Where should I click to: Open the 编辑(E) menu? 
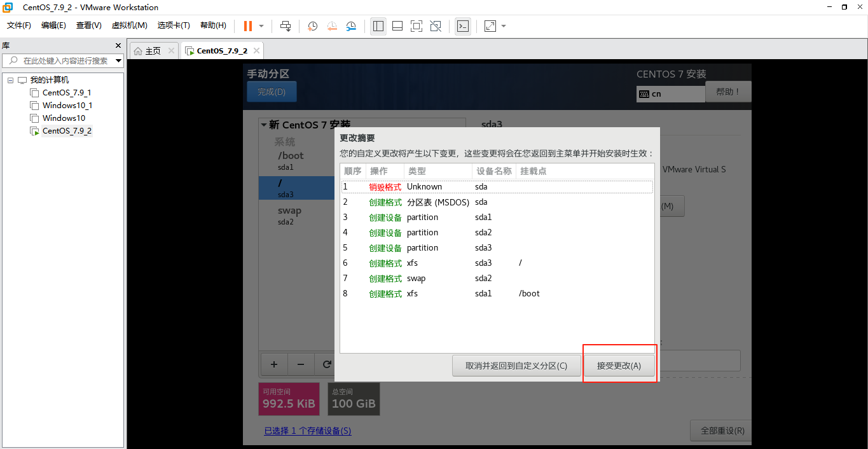coord(53,25)
